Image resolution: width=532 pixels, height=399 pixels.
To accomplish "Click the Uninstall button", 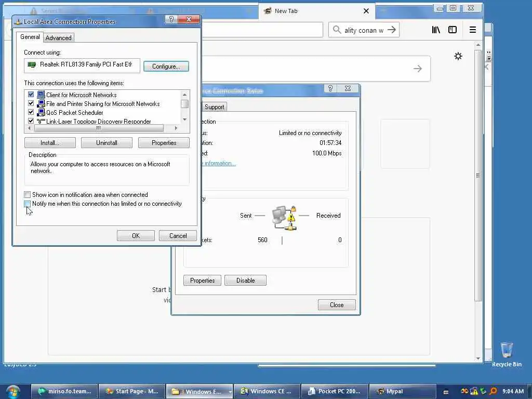I will (107, 143).
